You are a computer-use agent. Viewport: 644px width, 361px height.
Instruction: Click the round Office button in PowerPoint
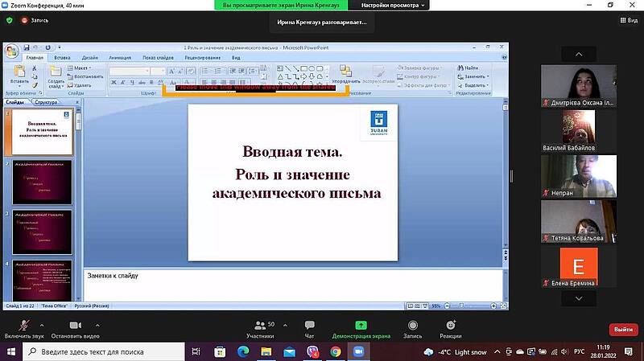tap(12, 52)
